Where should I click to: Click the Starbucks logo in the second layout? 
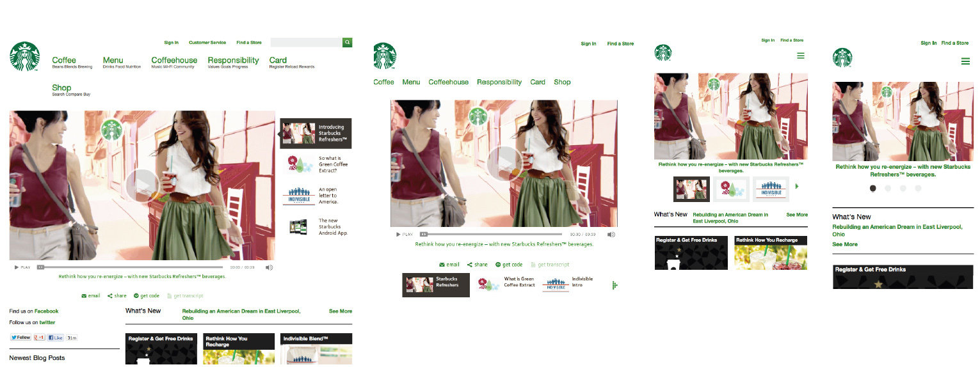[385, 56]
